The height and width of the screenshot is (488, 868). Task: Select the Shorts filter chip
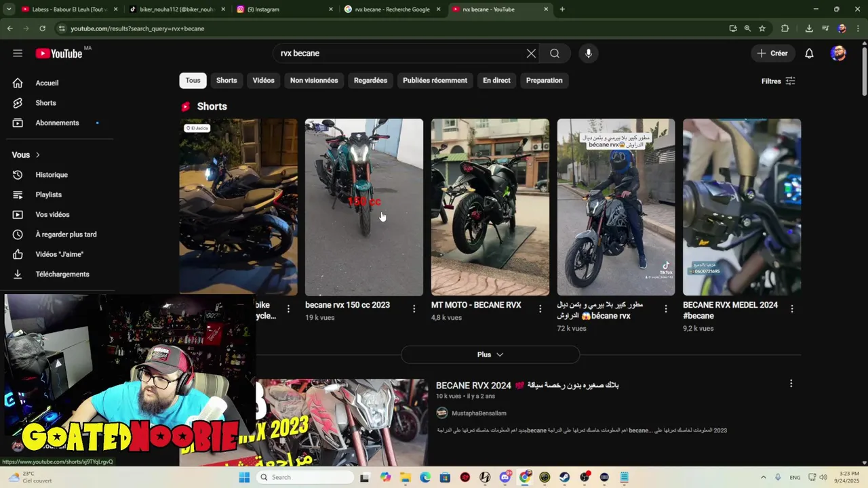226,81
